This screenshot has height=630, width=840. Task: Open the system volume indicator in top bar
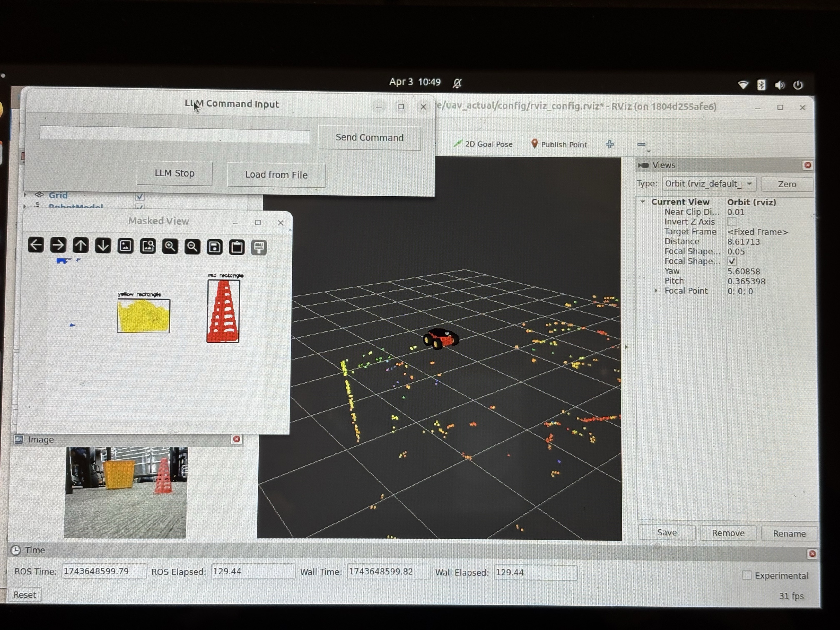point(779,85)
